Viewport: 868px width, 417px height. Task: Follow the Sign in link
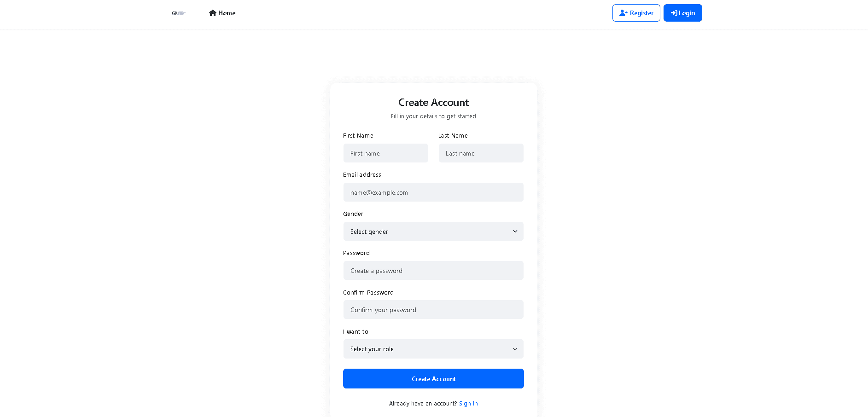(468, 404)
